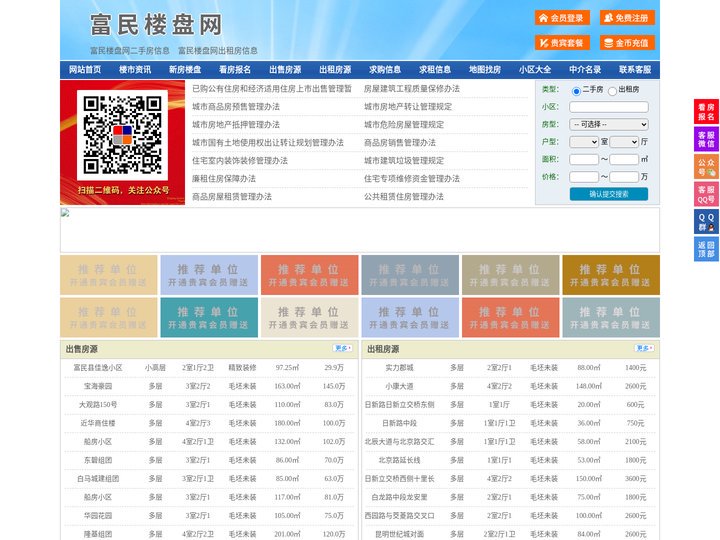Open the blue QQ群 sidebar button
The height and width of the screenshot is (540, 720).
(x=706, y=222)
